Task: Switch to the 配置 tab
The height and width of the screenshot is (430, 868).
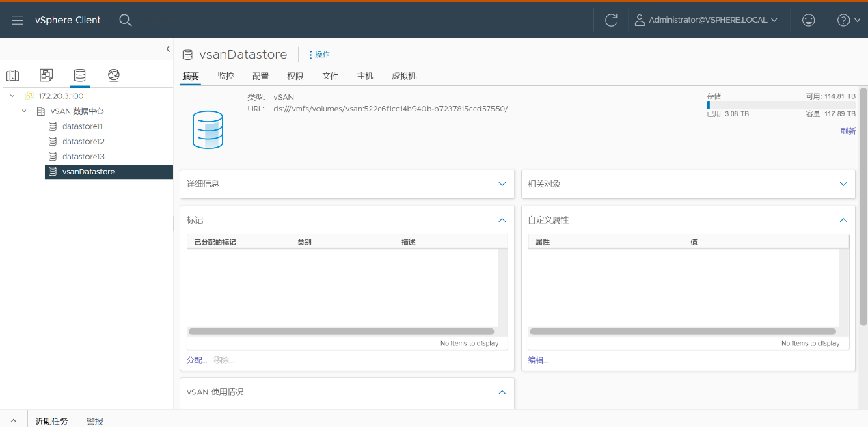Action: tap(260, 76)
